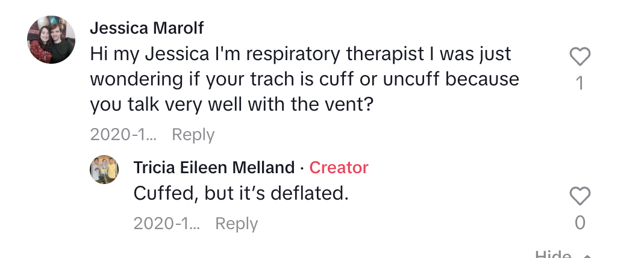Click the line 'you talk very well with the vent?'
This screenshot has height=258, width=644.
[232, 105]
